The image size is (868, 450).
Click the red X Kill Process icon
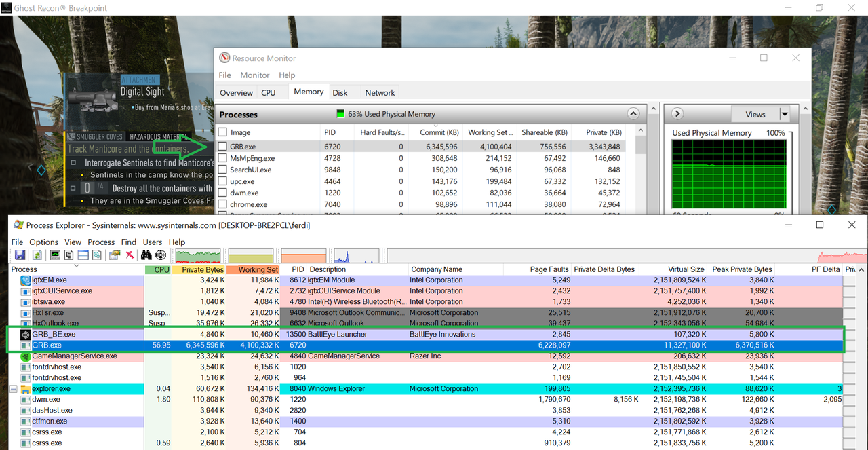tap(130, 255)
